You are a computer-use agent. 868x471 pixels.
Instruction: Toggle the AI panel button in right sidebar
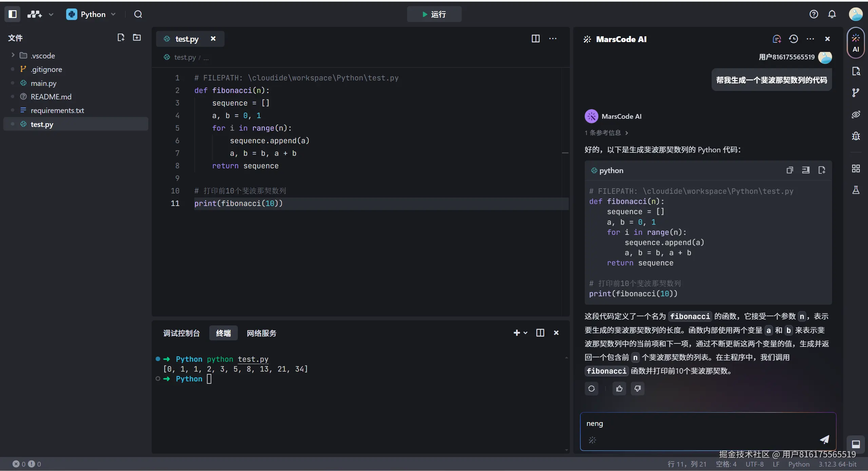(856, 43)
